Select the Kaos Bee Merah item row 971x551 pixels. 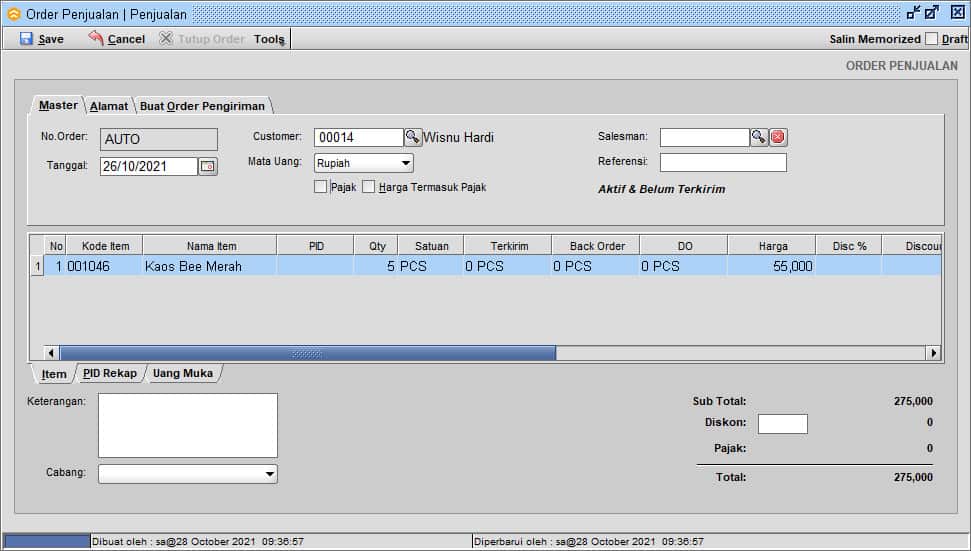193,266
